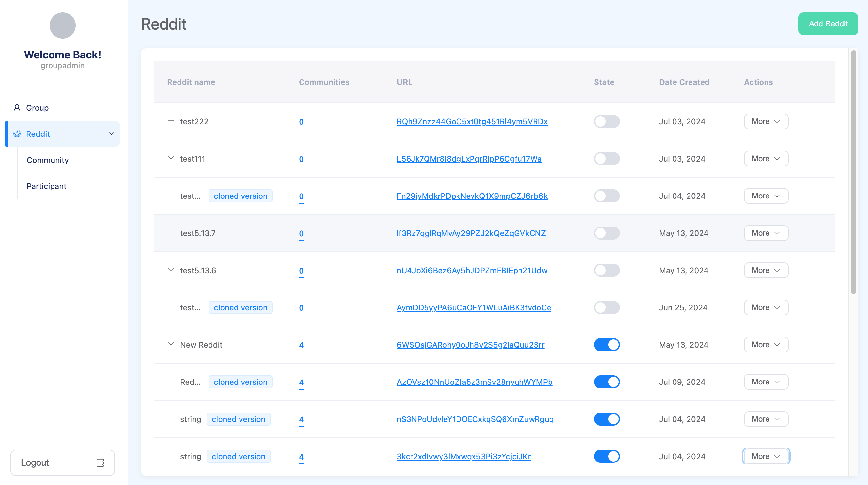Open the Community submenu item
Screen dimensions: 868x485
(x=48, y=160)
